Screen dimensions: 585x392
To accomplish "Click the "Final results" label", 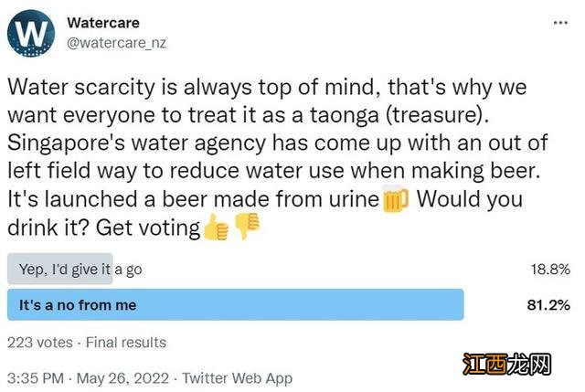I will 127,343.
